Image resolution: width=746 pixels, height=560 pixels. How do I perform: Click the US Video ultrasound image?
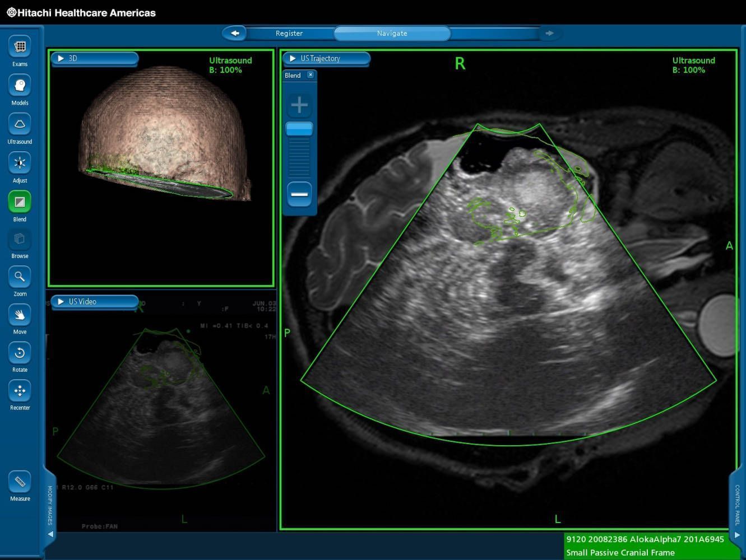point(161,408)
